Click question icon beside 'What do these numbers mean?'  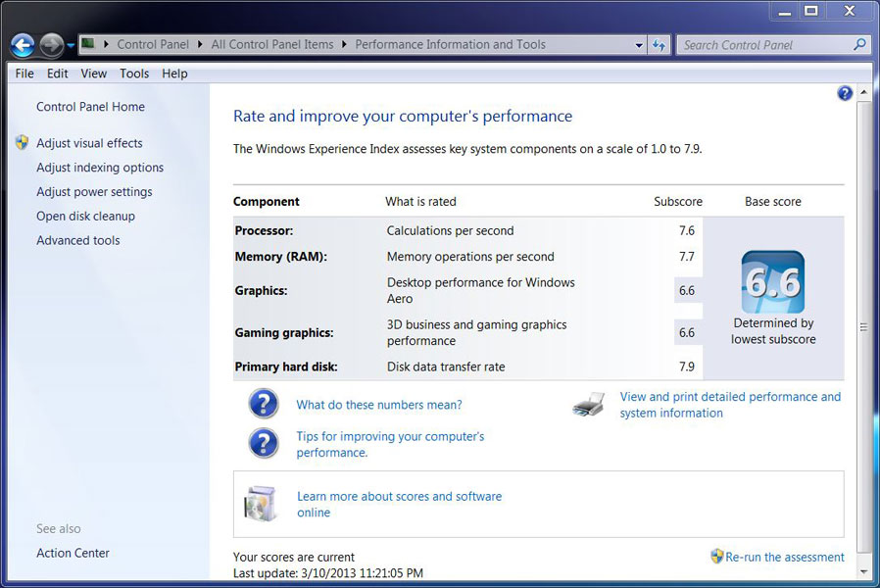tap(264, 404)
